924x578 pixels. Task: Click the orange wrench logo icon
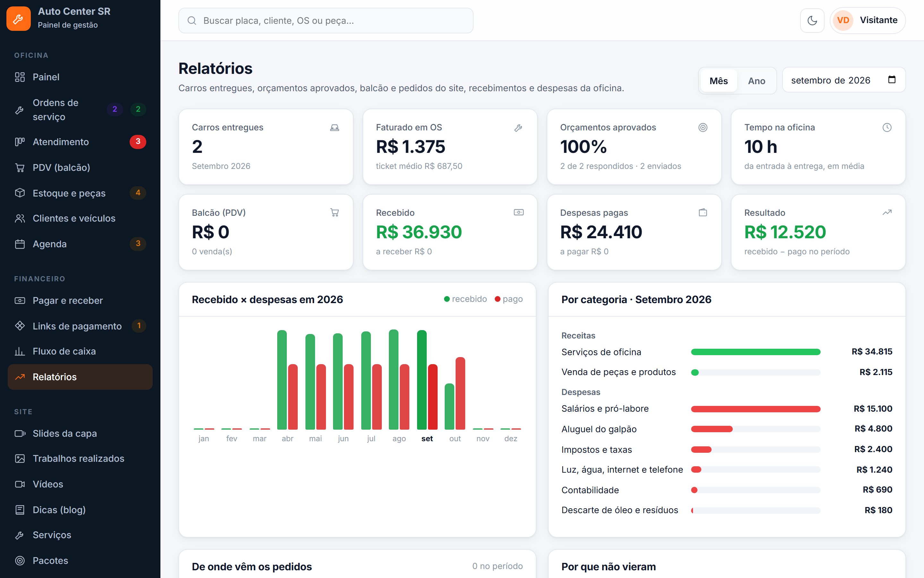(18, 18)
